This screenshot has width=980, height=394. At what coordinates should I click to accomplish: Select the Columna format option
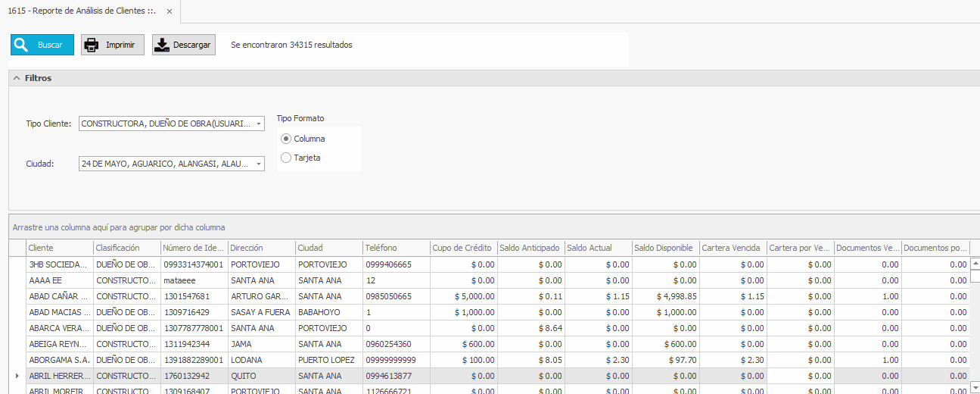(x=285, y=139)
